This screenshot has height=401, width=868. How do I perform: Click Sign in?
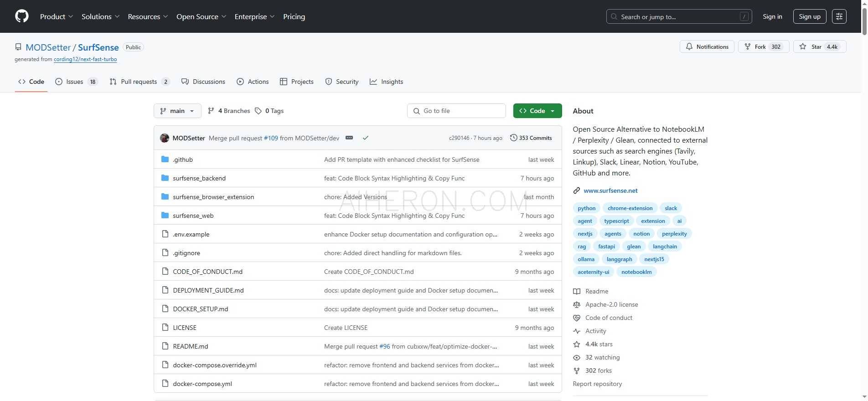[772, 16]
